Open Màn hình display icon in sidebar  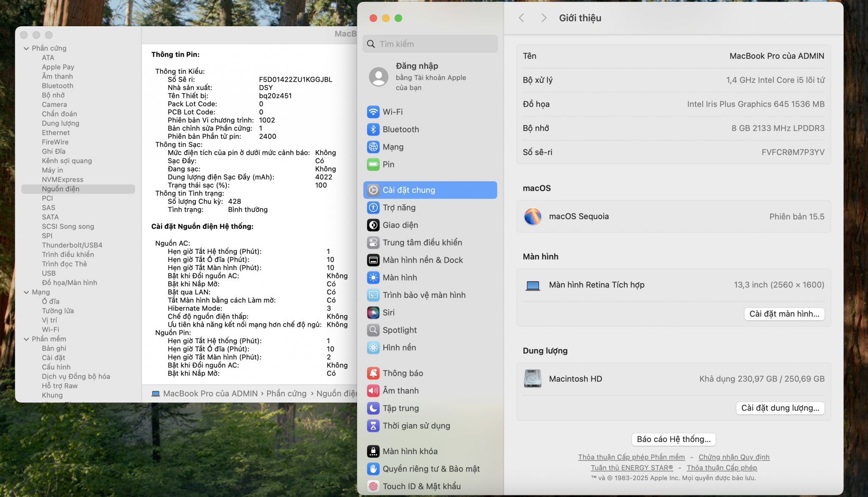point(373,278)
